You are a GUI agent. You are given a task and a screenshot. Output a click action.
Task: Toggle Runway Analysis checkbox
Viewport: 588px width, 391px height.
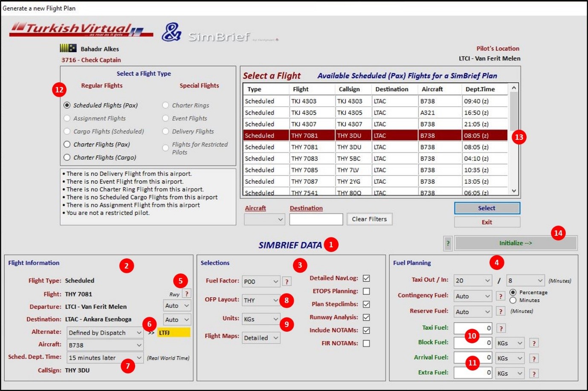[x=366, y=317]
